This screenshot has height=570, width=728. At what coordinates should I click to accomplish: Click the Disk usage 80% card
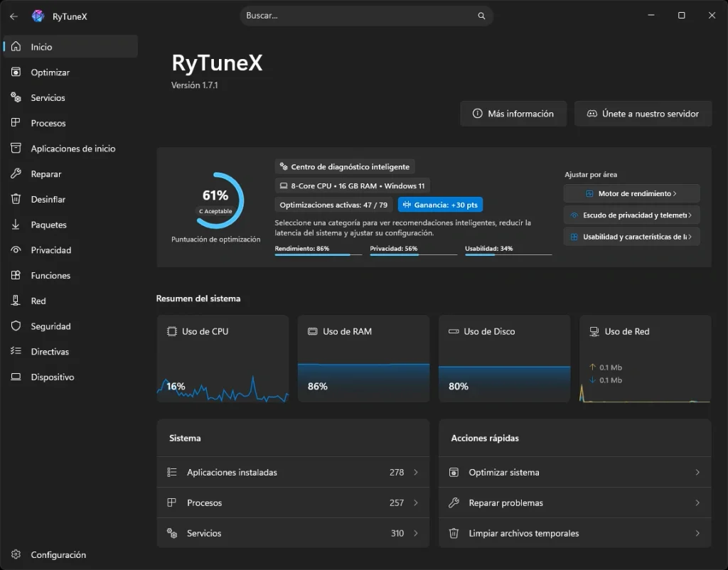(x=504, y=358)
